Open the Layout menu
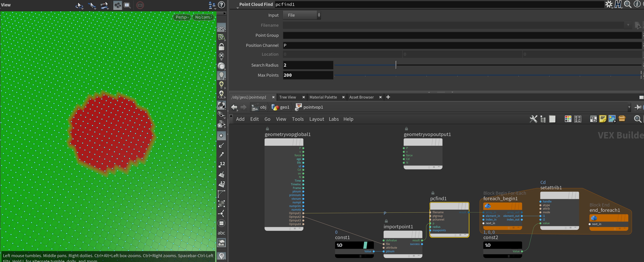 point(316,119)
